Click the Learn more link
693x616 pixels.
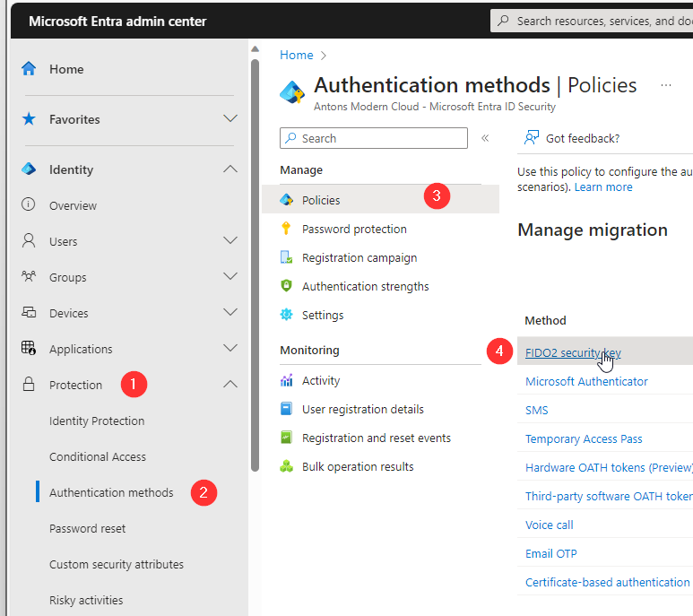point(603,187)
